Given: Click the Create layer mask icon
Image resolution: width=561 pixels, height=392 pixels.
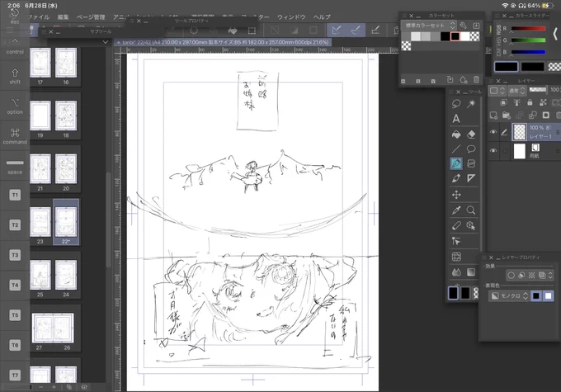Looking at the screenshot, I should 546,116.
